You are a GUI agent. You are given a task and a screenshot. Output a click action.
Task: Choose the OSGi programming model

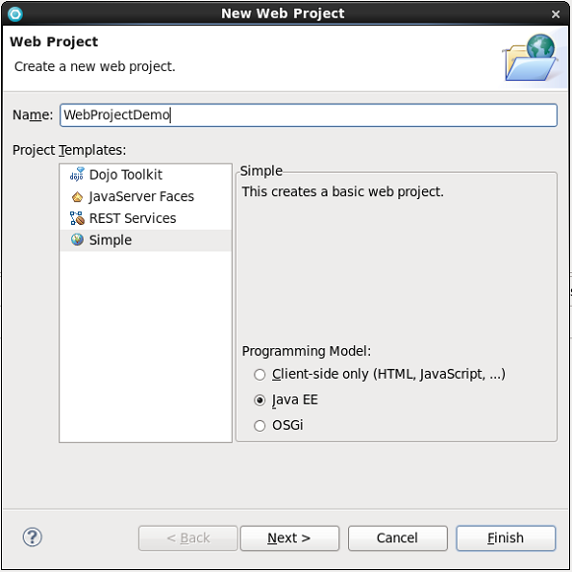coord(259,425)
